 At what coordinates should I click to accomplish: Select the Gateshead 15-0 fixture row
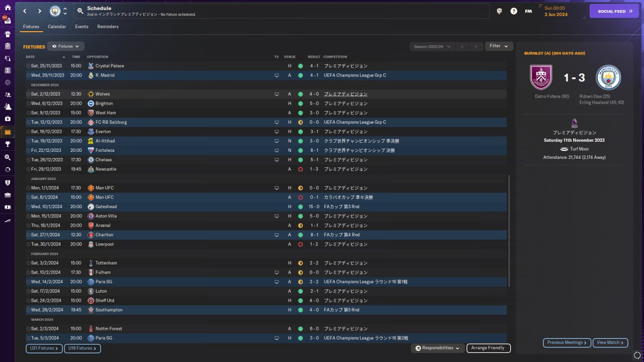click(266, 207)
